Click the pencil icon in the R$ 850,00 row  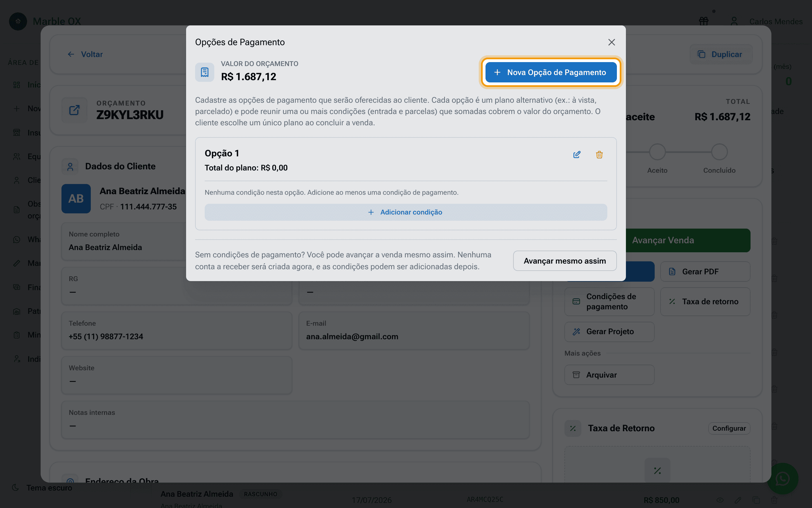[x=738, y=500]
